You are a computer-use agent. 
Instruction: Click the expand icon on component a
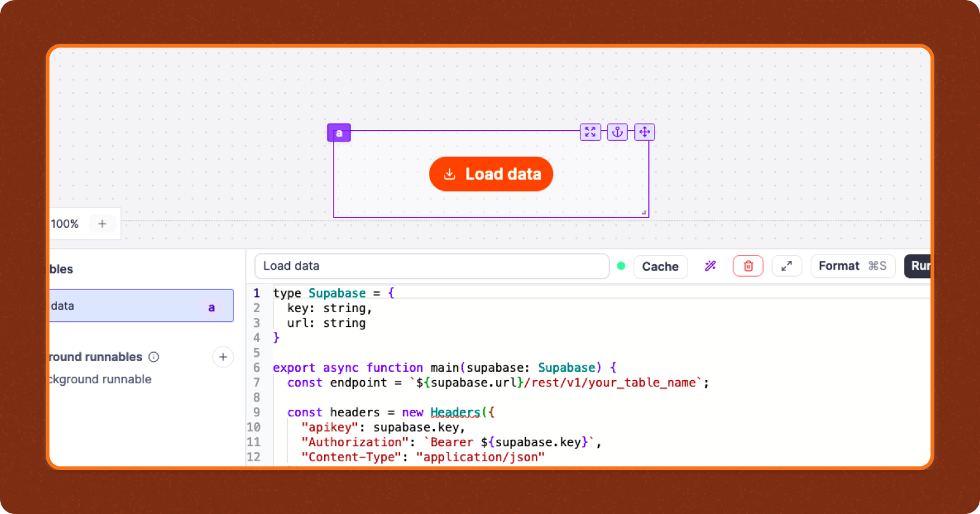590,132
